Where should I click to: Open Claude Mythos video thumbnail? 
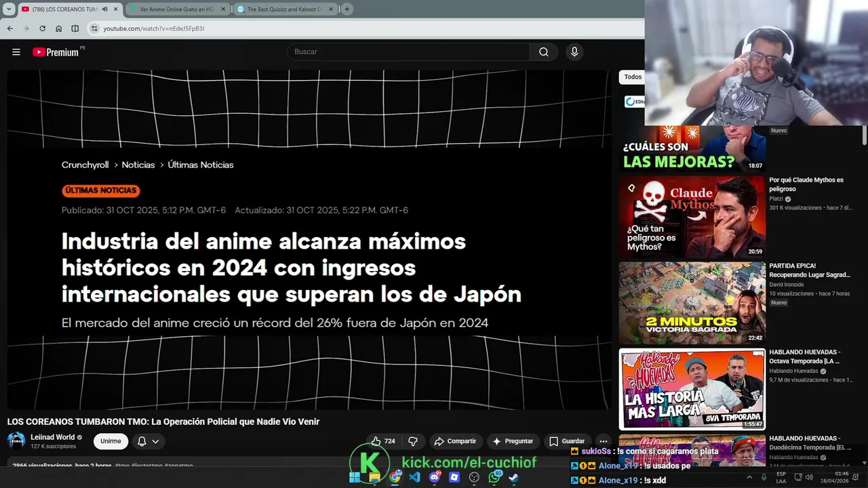692,217
